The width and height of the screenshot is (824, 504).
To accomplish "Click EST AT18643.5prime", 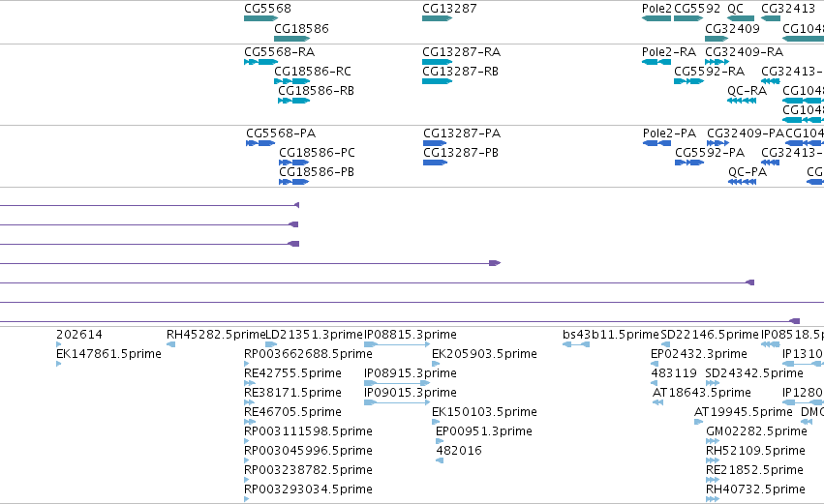I will tap(702, 393).
